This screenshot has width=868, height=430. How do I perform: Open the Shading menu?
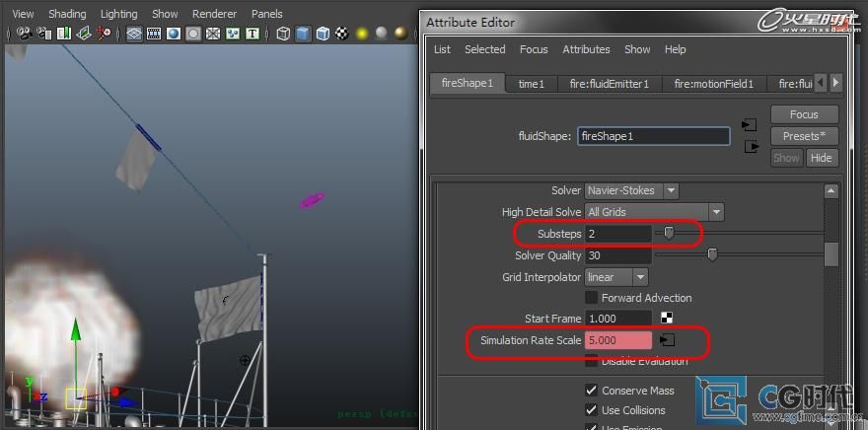(x=67, y=14)
